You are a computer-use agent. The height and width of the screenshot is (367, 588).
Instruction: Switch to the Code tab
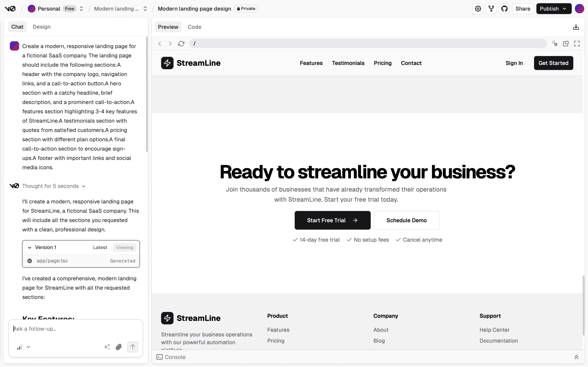[194, 27]
